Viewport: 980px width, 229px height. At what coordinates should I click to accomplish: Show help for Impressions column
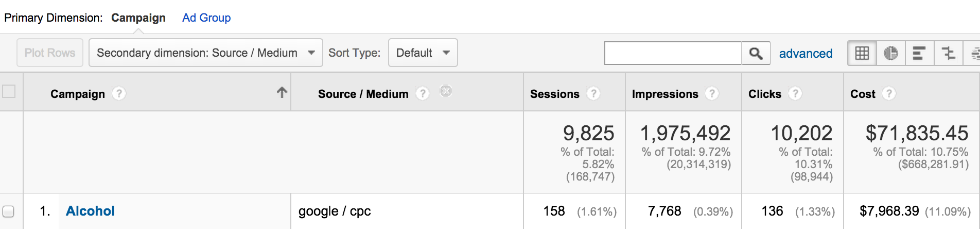(x=712, y=93)
